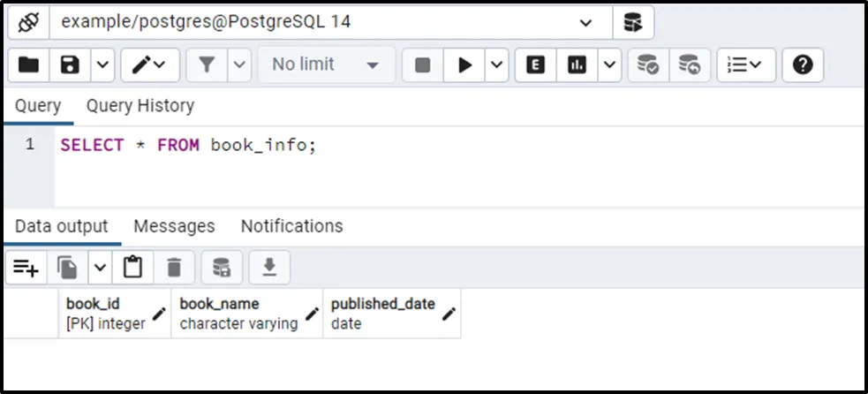This screenshot has width=868, height=394.
Task: Expand the Execute options dropdown arrow
Action: (496, 64)
